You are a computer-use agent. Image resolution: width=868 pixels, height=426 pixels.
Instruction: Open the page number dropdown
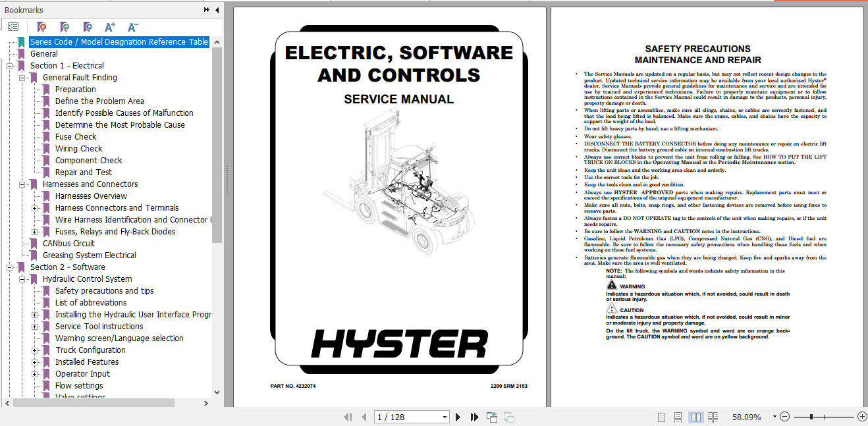445,417
